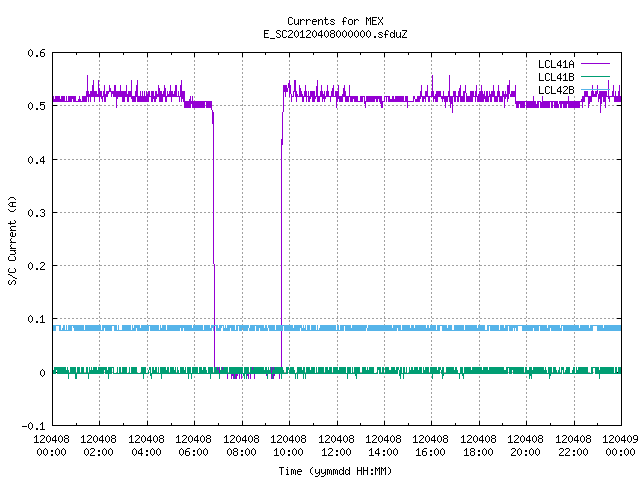The height and width of the screenshot is (480, 640).
Task: Select the filename E_SC20120408000000.sfduZ subtitle
Action: pos(335,34)
